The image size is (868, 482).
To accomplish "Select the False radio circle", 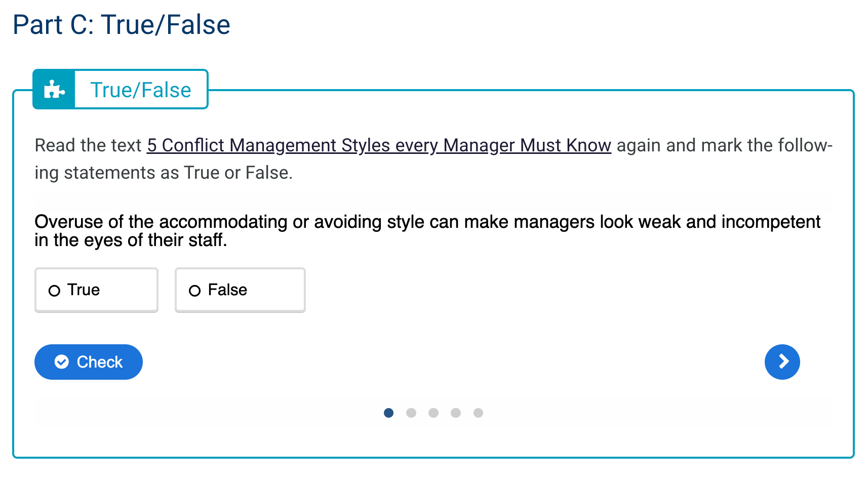I will (x=194, y=291).
